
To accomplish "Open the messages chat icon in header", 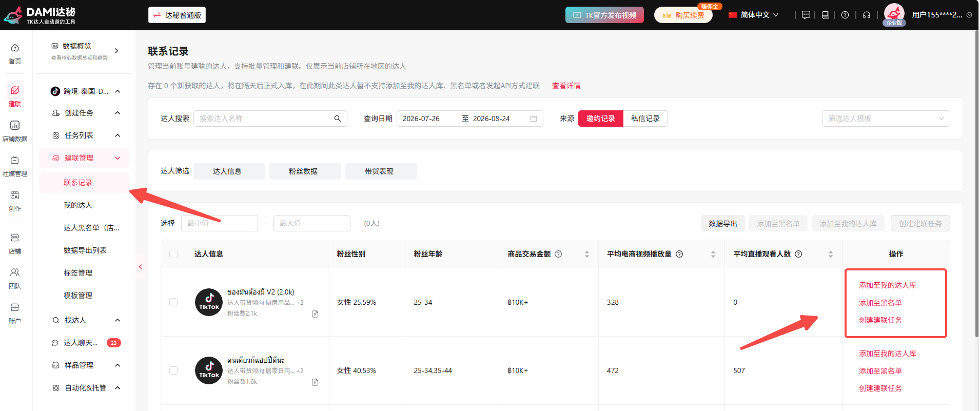I will [x=806, y=15].
